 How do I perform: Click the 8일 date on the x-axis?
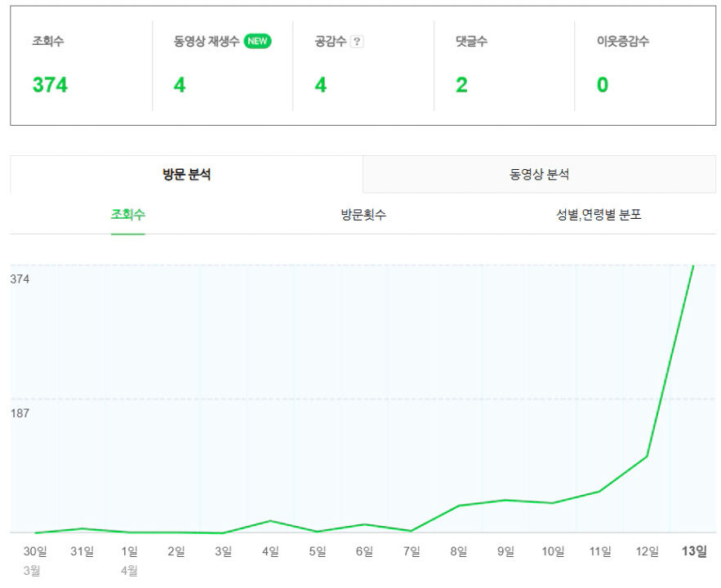pos(459,552)
